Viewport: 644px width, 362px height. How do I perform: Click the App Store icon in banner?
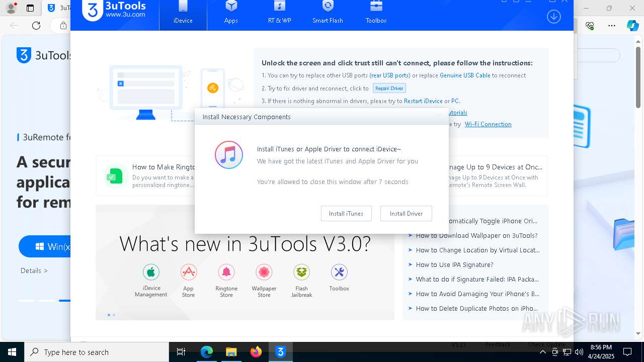tap(188, 273)
